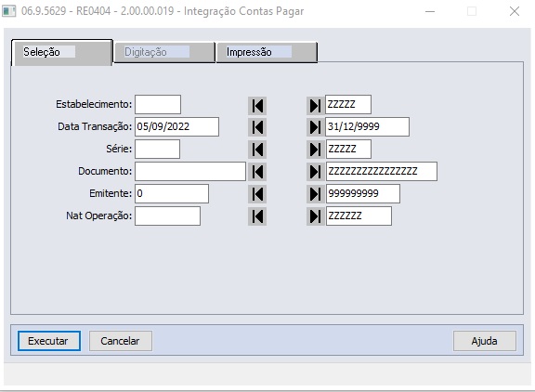Set Série to last value arrow icon
535x392 pixels.
point(316,150)
